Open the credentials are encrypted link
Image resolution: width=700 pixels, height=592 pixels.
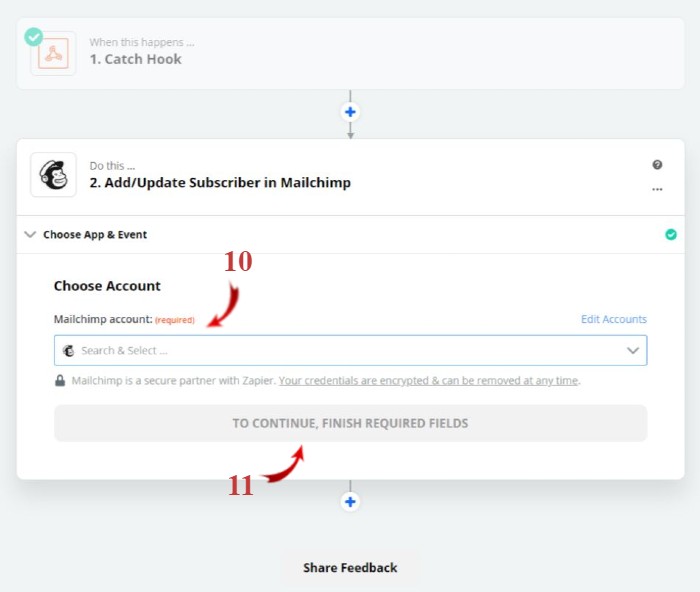click(429, 381)
